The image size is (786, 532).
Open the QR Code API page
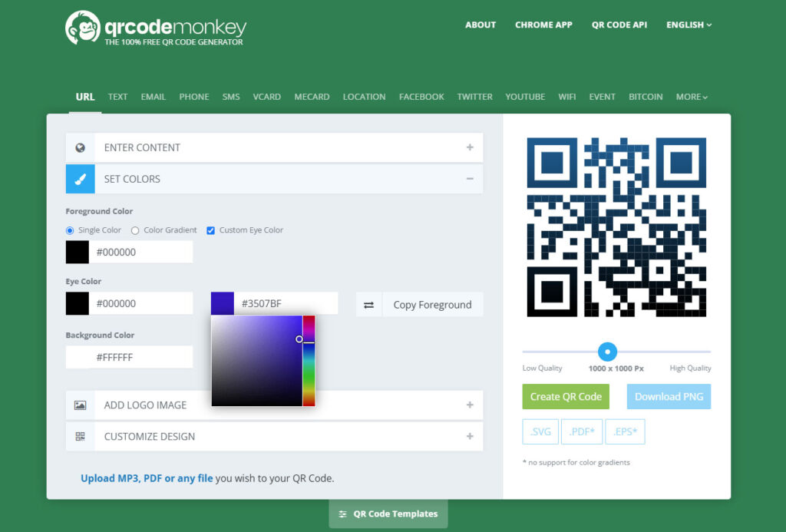[x=619, y=25]
